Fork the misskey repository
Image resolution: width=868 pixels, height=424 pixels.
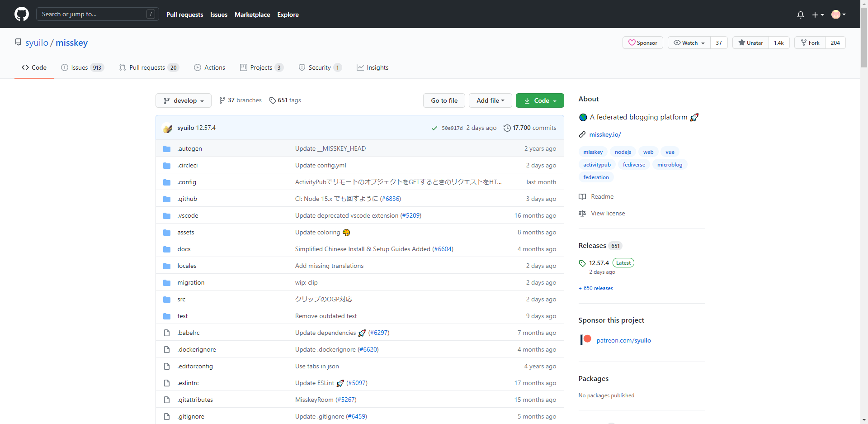810,43
